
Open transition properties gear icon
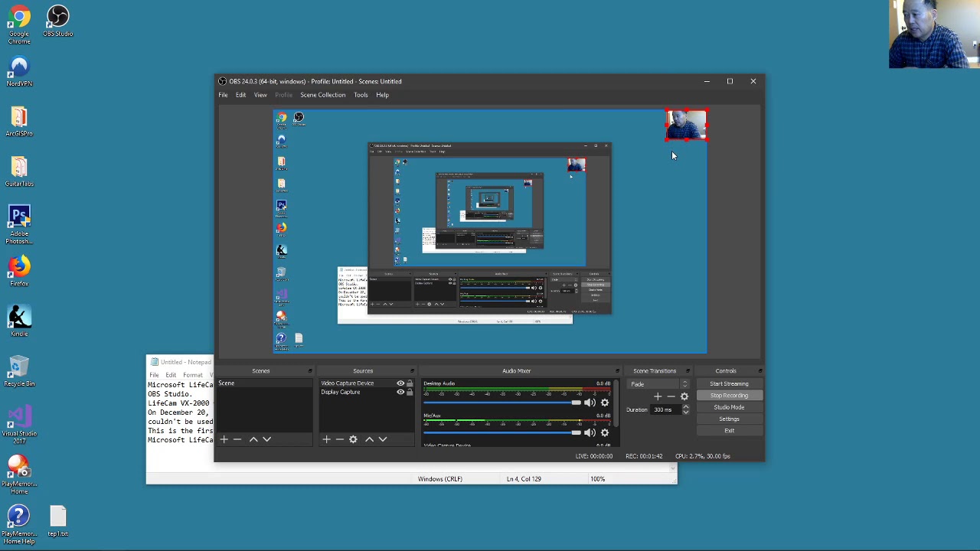(684, 396)
